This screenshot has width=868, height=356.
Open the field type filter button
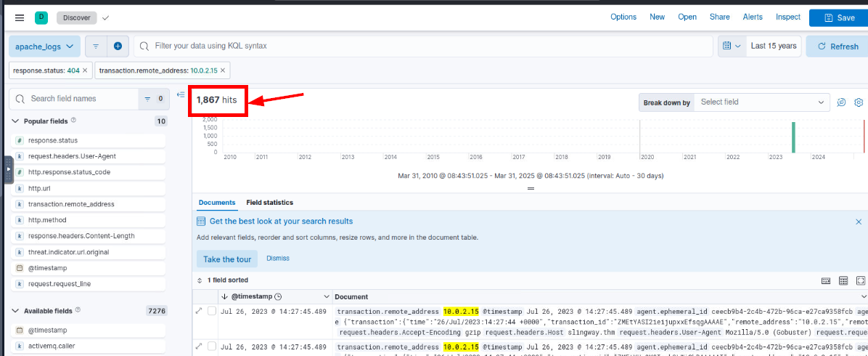point(153,99)
